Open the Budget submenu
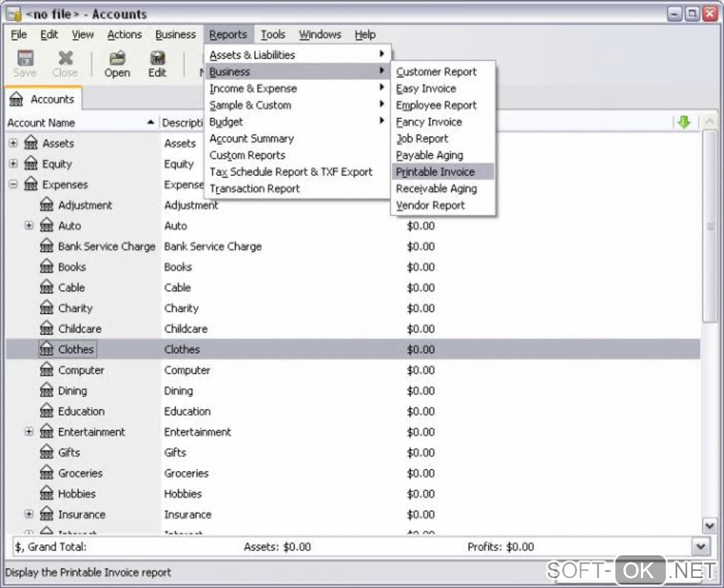Image resolution: width=724 pixels, height=588 pixels. 297,122
